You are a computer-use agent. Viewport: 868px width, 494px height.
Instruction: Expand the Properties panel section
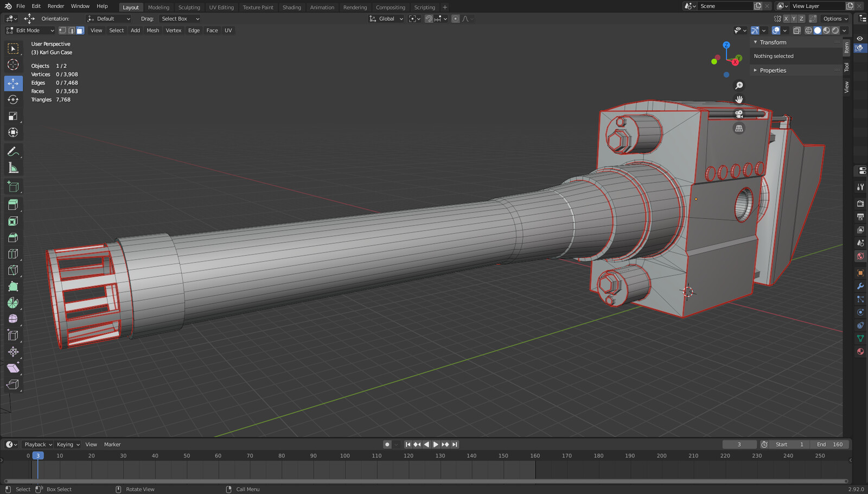click(773, 71)
